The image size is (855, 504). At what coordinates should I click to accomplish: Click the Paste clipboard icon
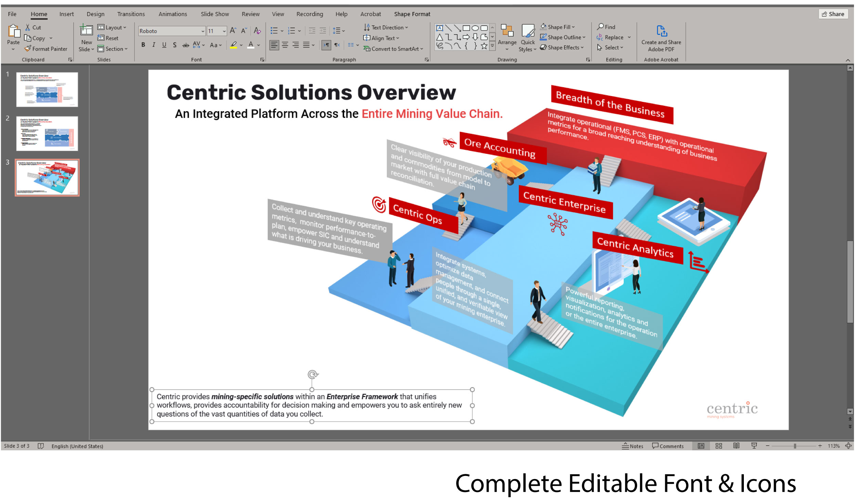(x=14, y=31)
